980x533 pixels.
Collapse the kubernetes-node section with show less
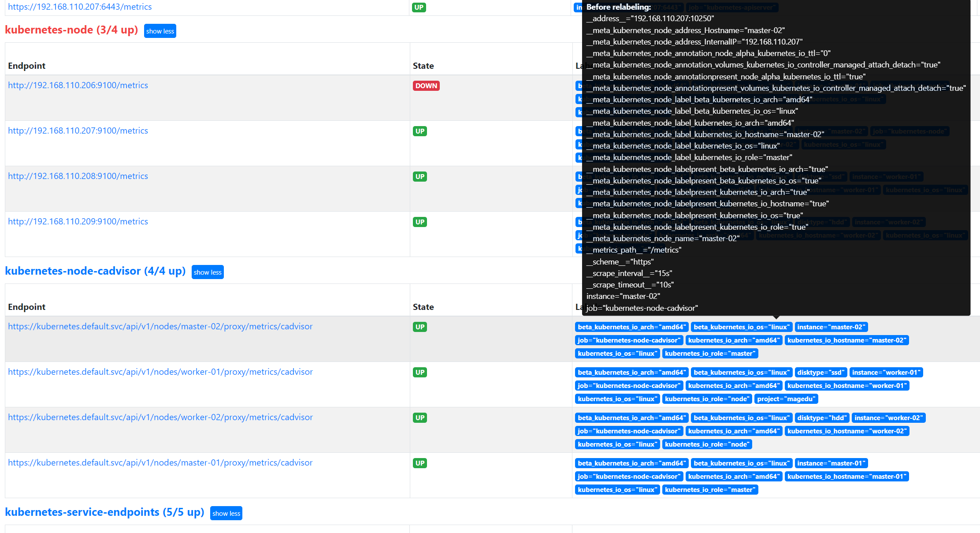(x=160, y=31)
